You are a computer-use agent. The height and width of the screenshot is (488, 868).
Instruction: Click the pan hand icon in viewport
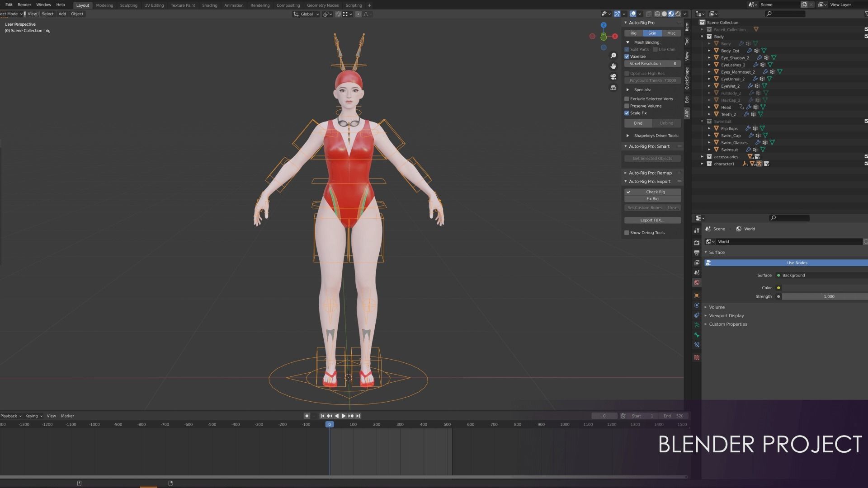coord(613,66)
